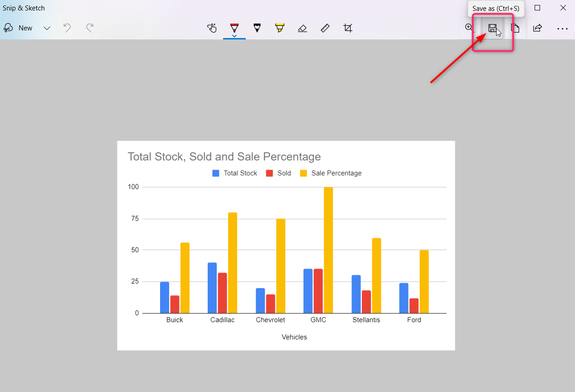
Task: Choose the Eraser tool
Action: click(x=302, y=28)
